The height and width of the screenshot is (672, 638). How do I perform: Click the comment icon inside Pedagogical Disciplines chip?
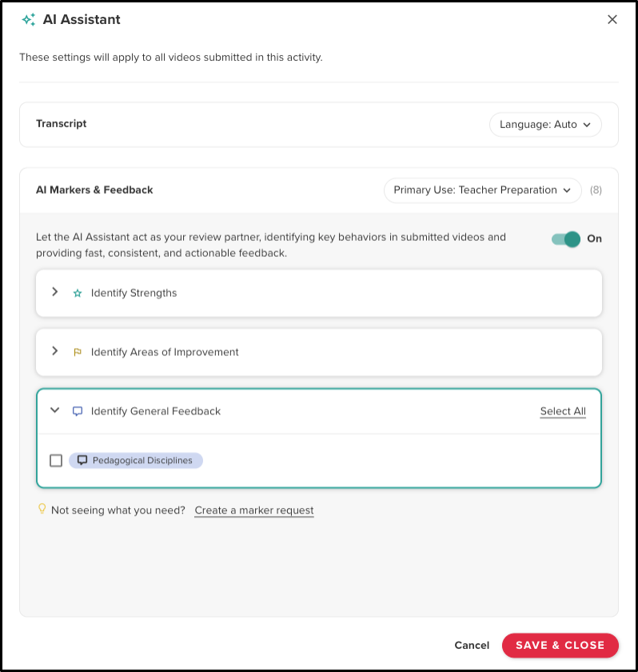pyautogui.click(x=82, y=460)
